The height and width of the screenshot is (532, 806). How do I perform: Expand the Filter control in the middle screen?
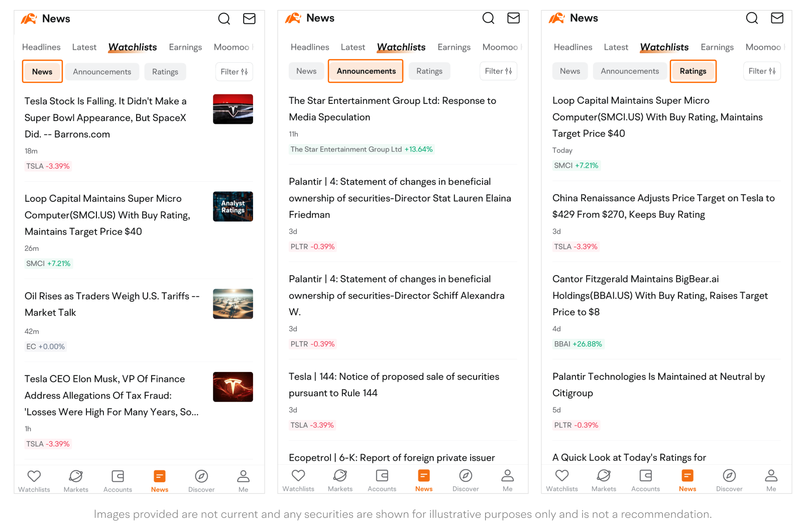pyautogui.click(x=498, y=71)
